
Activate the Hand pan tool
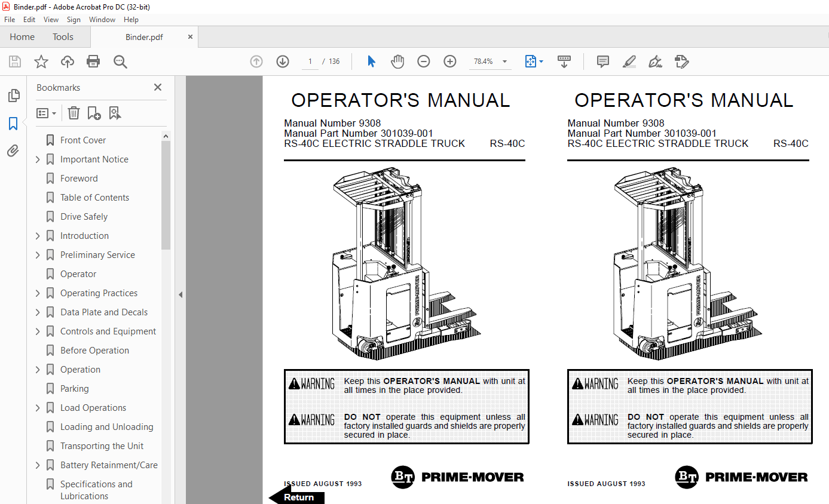397,62
